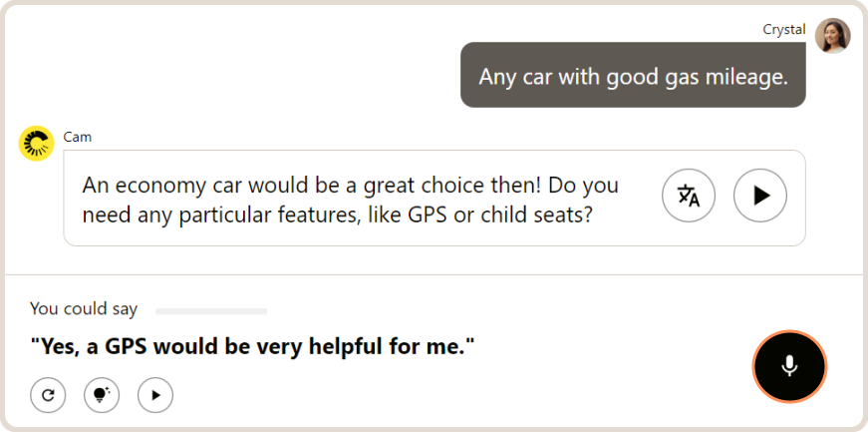
Task: Click Crystal's profile photo avatar
Action: [832, 36]
